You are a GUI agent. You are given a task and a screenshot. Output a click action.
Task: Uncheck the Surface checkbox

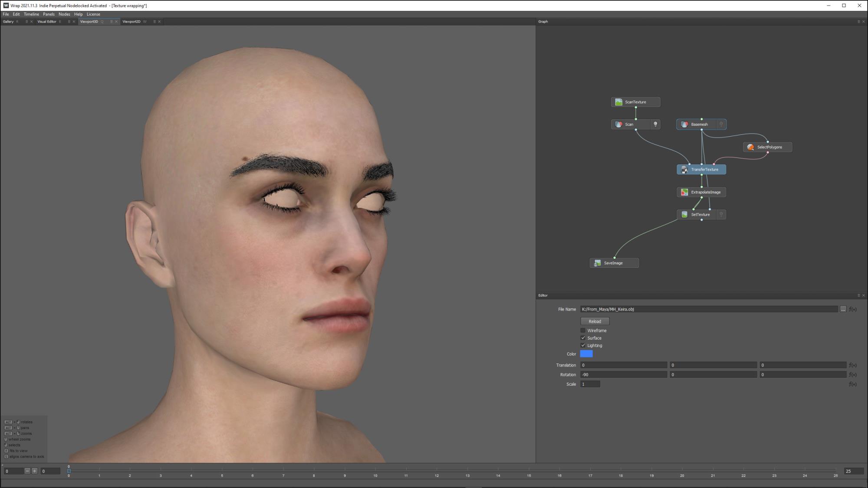[583, 338]
